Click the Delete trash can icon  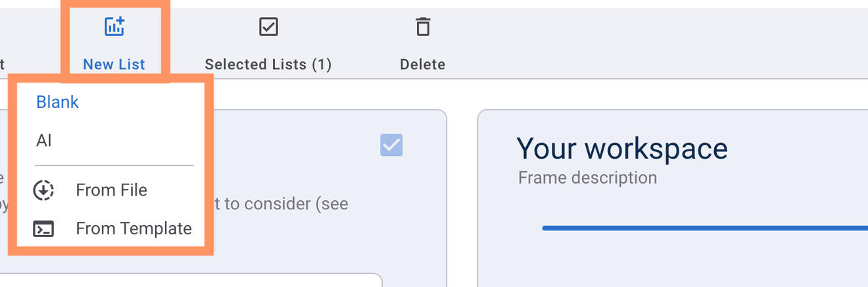click(422, 27)
